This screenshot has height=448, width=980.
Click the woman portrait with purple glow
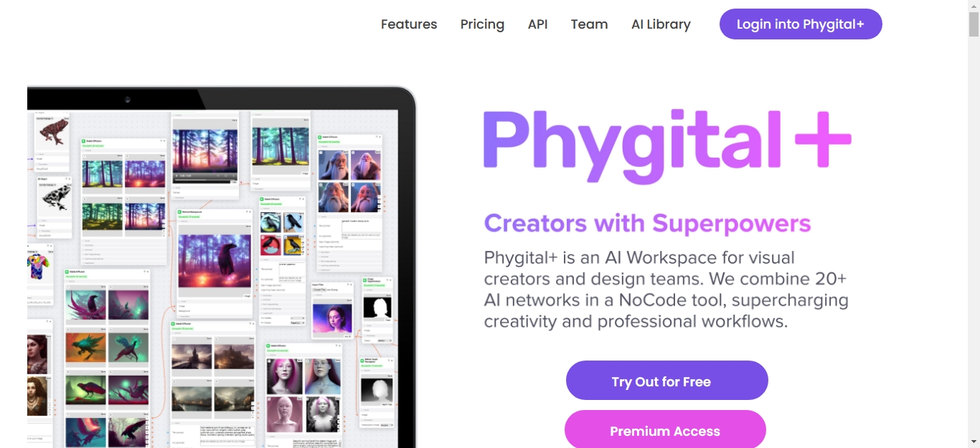tap(331, 318)
